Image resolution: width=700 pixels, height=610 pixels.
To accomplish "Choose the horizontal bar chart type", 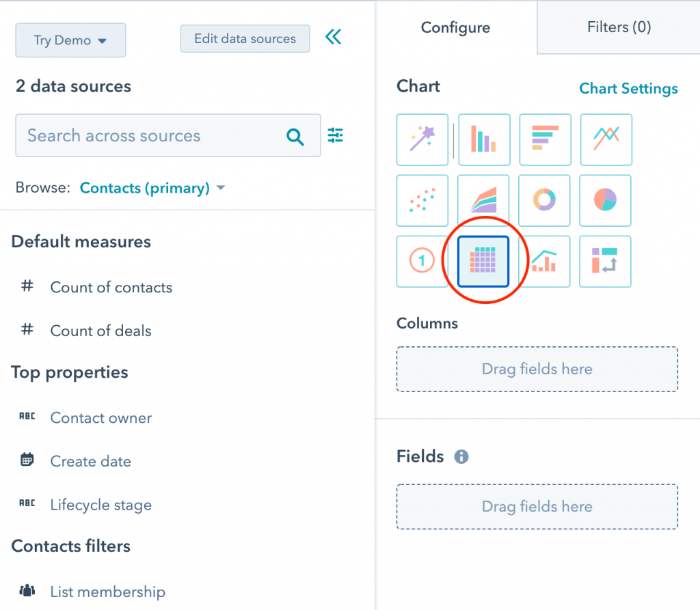I will click(x=545, y=139).
